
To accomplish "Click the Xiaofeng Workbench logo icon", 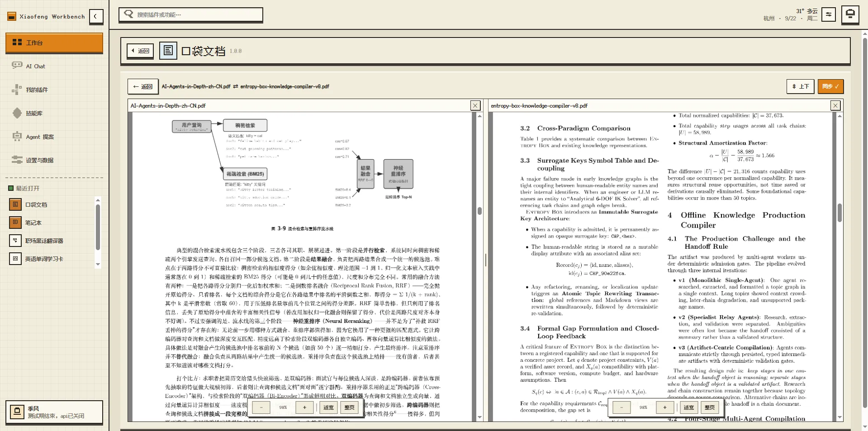I will (12, 16).
